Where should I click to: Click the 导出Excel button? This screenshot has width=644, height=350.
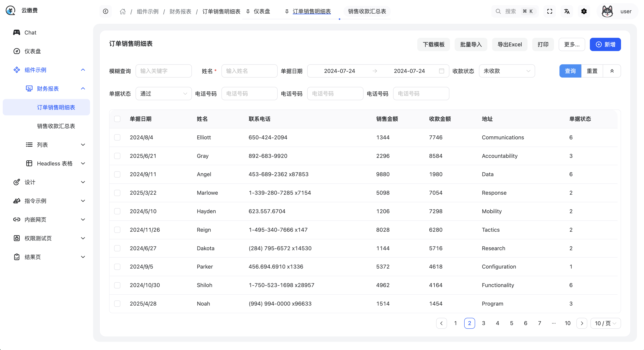tap(510, 45)
